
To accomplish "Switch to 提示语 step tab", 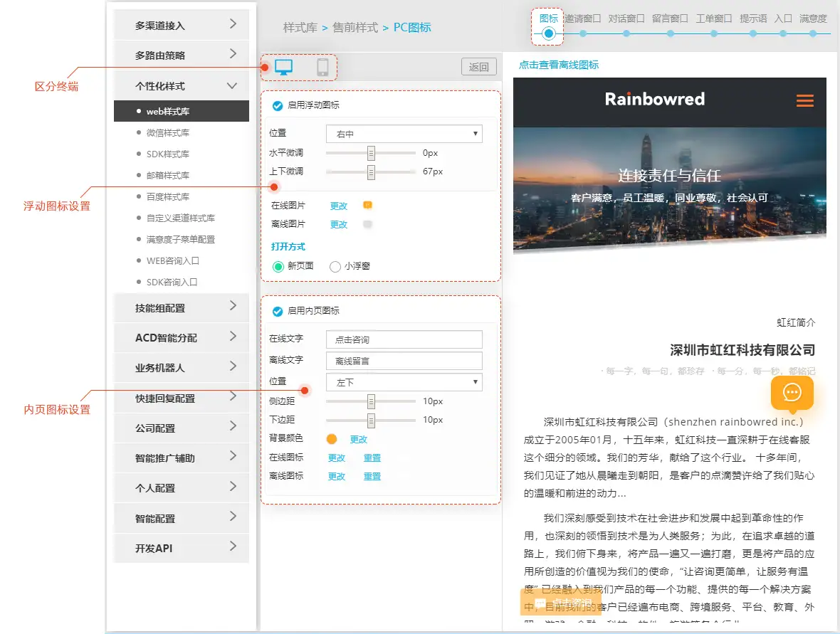I will [753, 19].
